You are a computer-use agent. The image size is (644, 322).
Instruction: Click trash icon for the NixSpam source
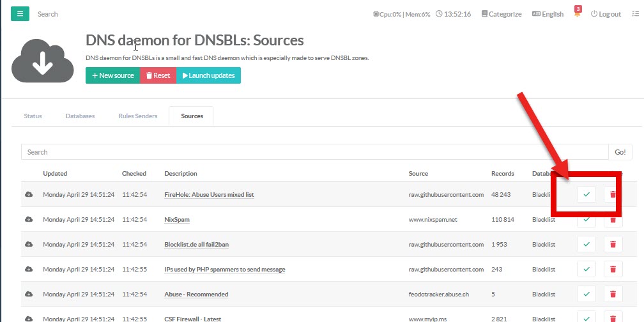(x=613, y=219)
